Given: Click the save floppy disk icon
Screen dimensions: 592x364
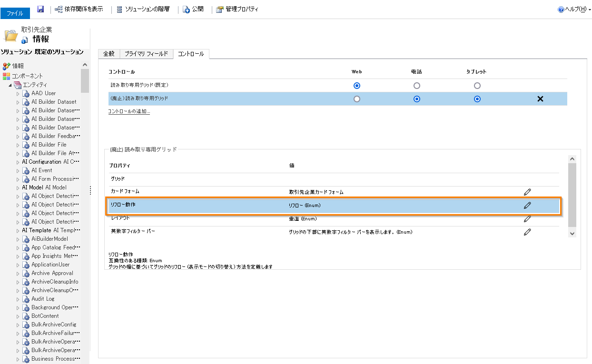Looking at the screenshot, I should (x=40, y=9).
